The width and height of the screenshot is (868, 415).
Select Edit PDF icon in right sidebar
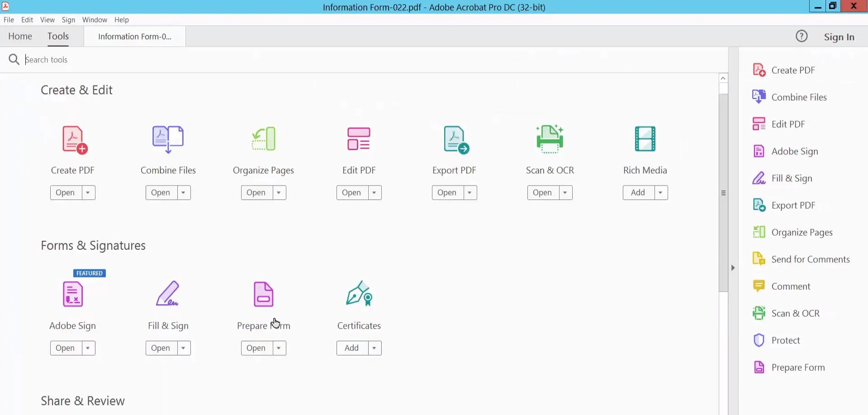(x=759, y=124)
